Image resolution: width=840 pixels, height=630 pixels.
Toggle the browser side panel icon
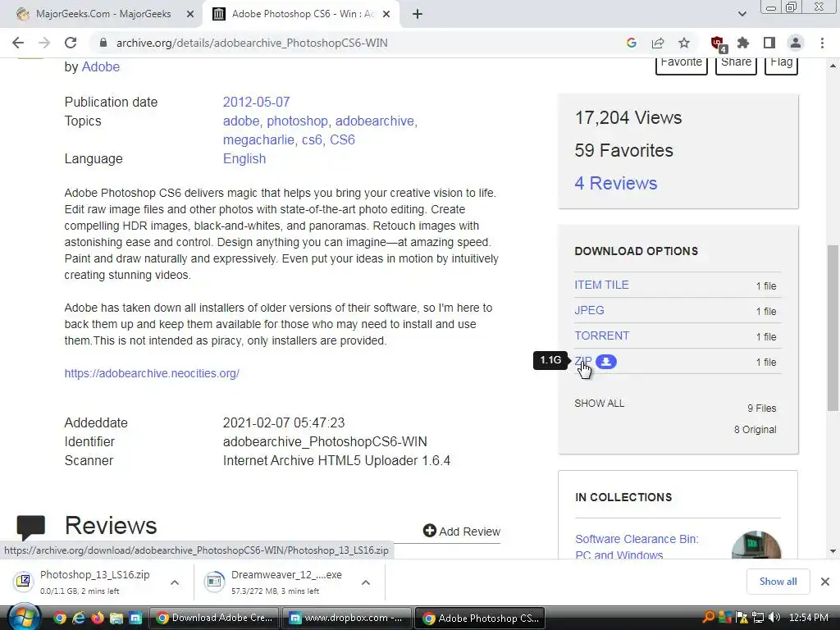tap(769, 43)
